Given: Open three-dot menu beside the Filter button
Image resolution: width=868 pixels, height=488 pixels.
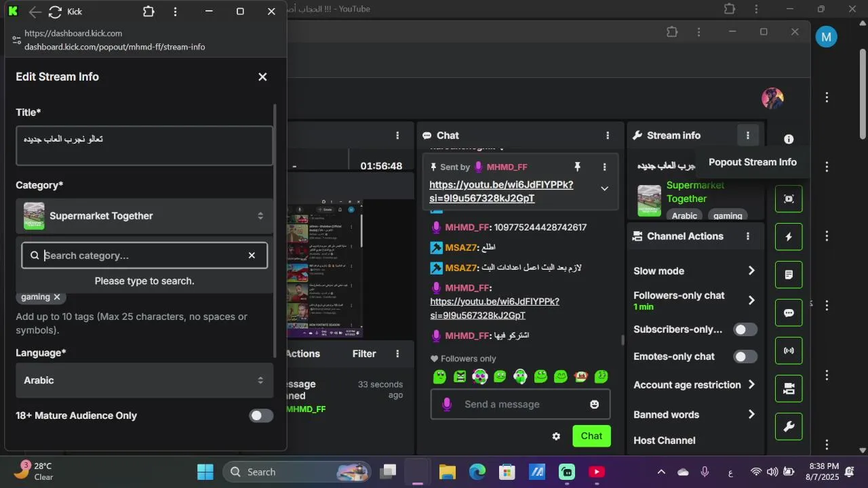Looking at the screenshot, I should (397, 354).
